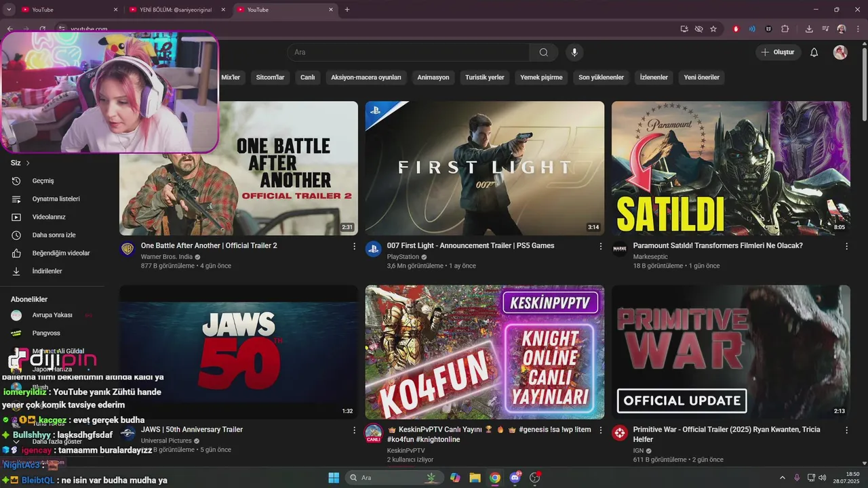Expand the Siz section chevron
The height and width of the screenshot is (488, 868).
pyautogui.click(x=28, y=163)
